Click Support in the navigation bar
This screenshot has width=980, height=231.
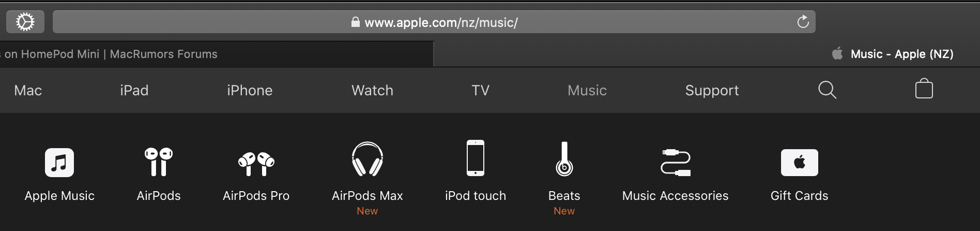click(x=712, y=90)
